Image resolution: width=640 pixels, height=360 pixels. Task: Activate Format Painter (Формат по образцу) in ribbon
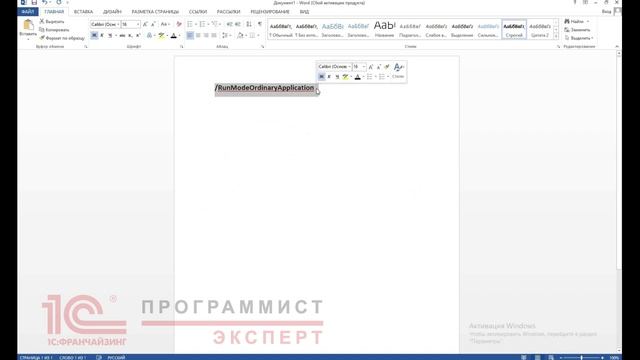click(62, 38)
